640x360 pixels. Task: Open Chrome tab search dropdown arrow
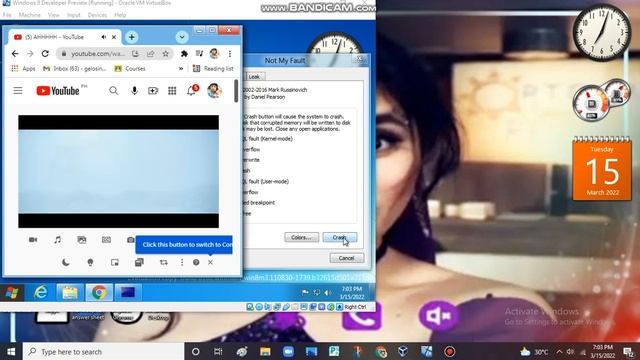[182, 37]
